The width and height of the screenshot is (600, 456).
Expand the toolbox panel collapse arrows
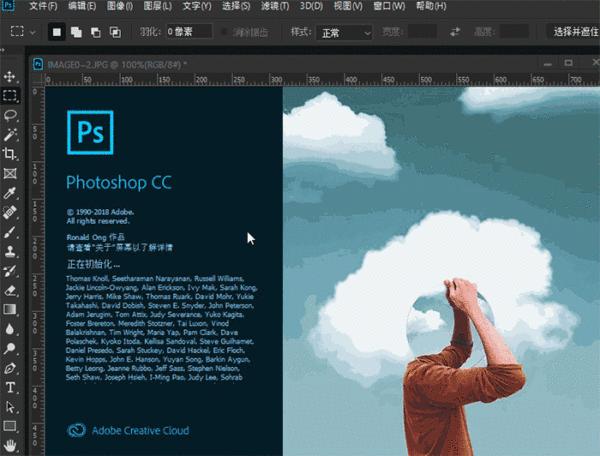click(3, 50)
